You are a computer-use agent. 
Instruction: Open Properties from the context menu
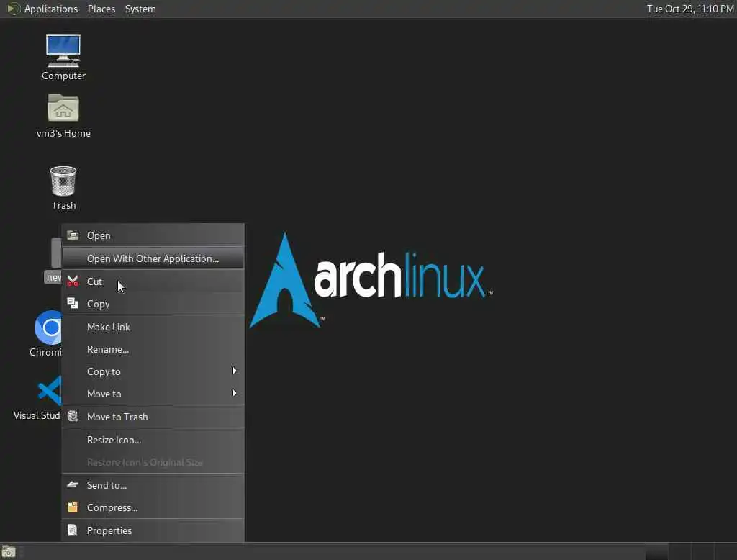click(153, 530)
